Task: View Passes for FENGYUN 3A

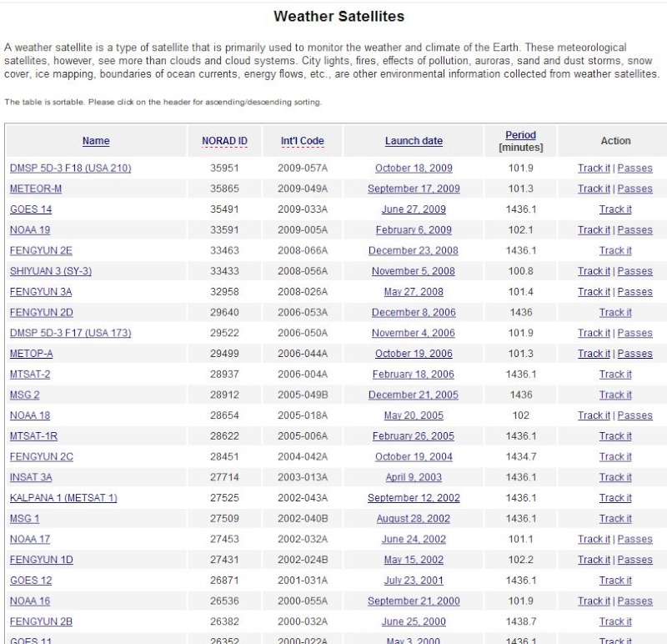Action: (x=634, y=292)
